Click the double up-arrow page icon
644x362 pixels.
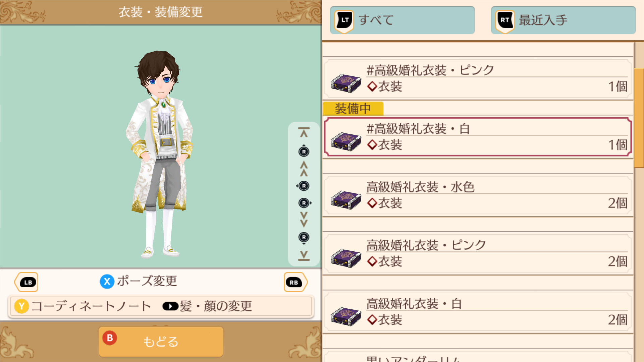click(304, 169)
